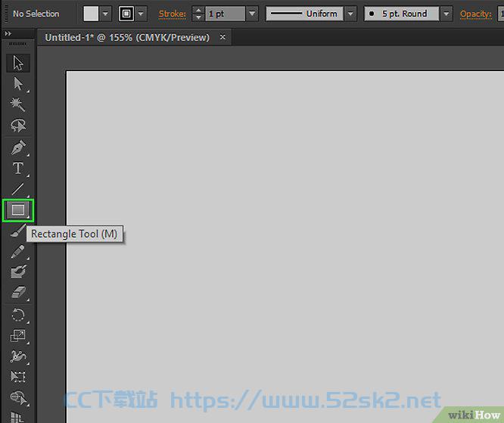Screen dimensions: 504x423
Task: Select the Warp tool
Action: (x=18, y=356)
